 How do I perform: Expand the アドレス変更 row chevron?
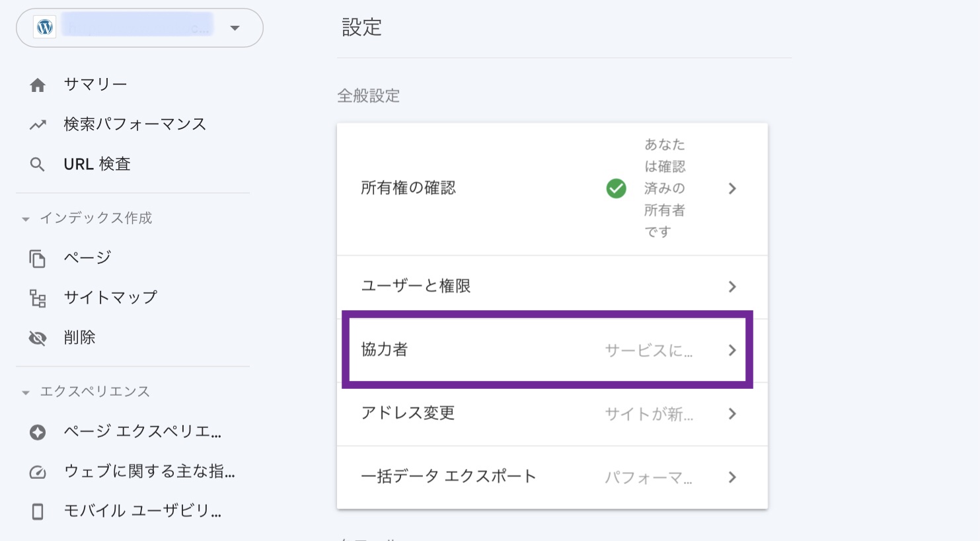pyautogui.click(x=732, y=414)
